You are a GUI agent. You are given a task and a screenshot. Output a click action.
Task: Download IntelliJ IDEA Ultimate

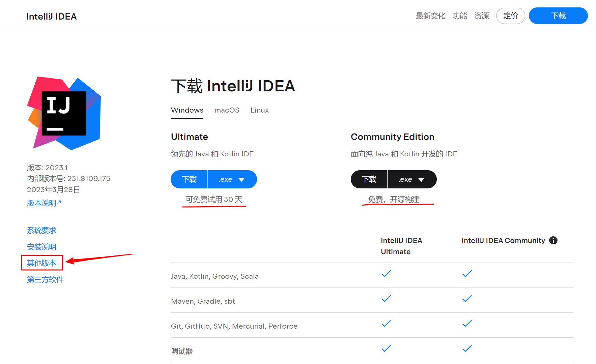click(x=189, y=179)
